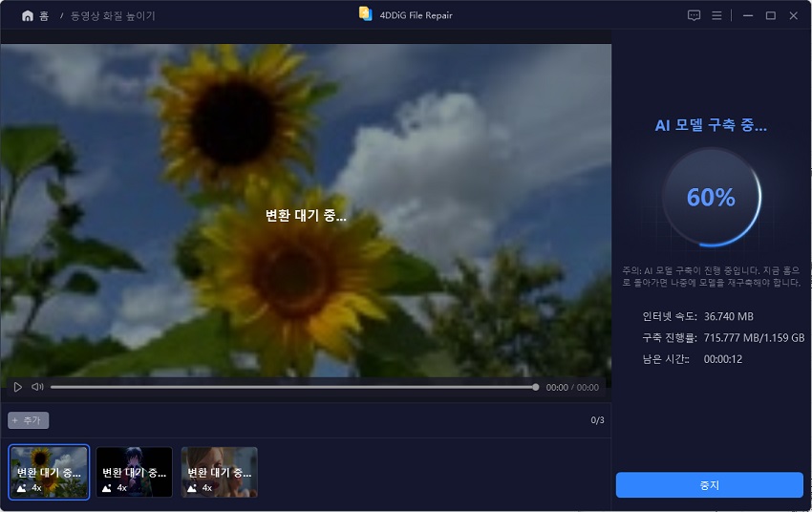Screen dimensions: 812x512
Task: Maximize the 4DDiG window
Action: (771, 15)
